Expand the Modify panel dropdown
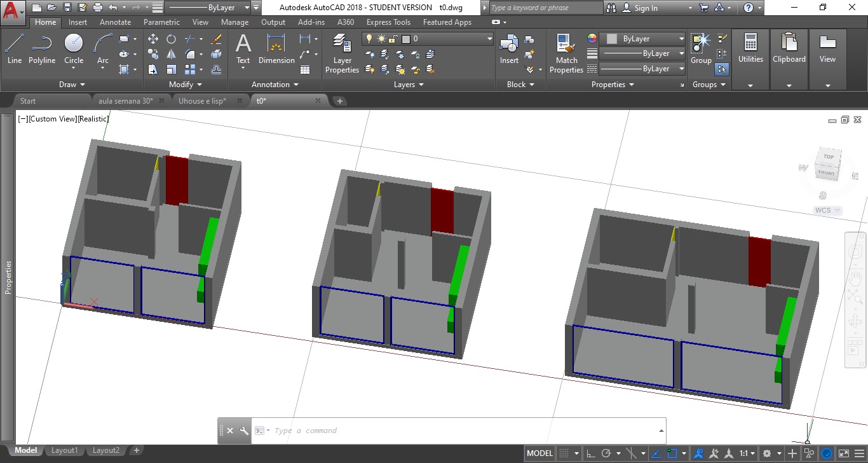This screenshot has width=868, height=463. click(x=186, y=85)
